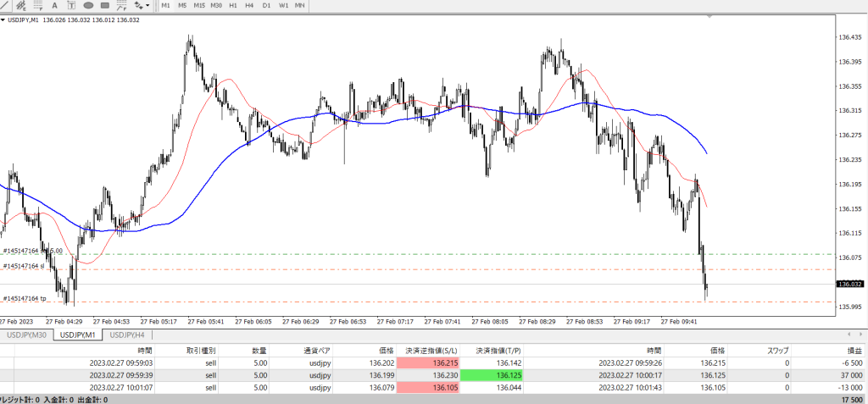
Task: Select the trendline drawing tool
Action: pos(6,5)
